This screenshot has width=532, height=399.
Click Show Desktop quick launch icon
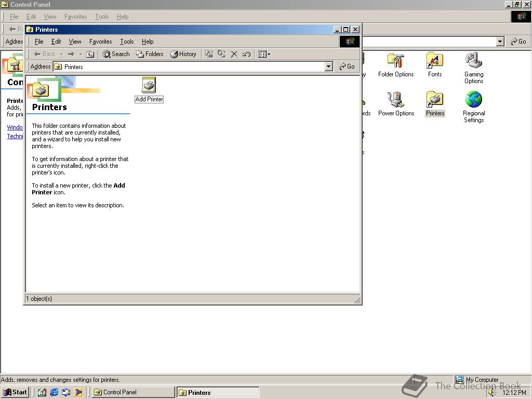pos(42,392)
